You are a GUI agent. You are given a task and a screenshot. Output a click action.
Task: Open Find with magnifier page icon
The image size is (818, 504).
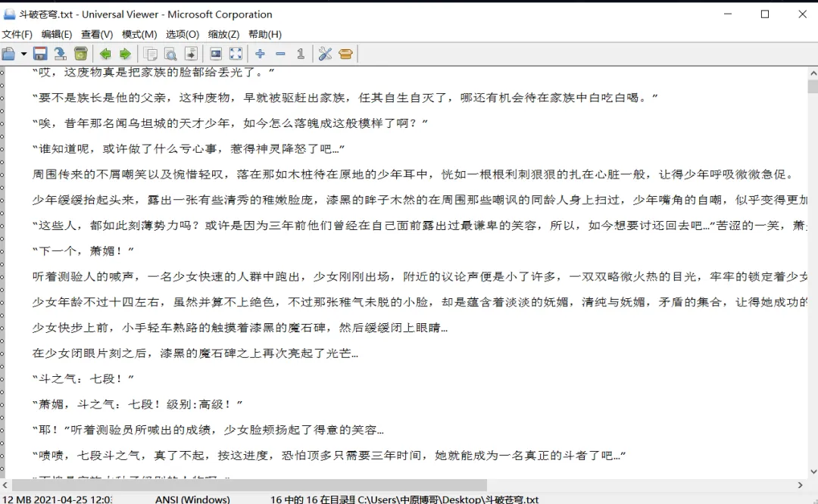coord(170,54)
